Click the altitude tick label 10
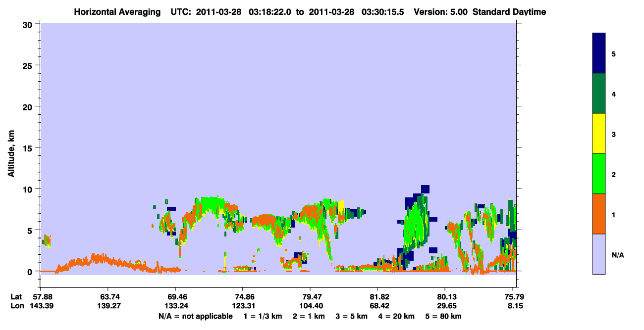Viewport: 644px width, 330px height. (29, 189)
